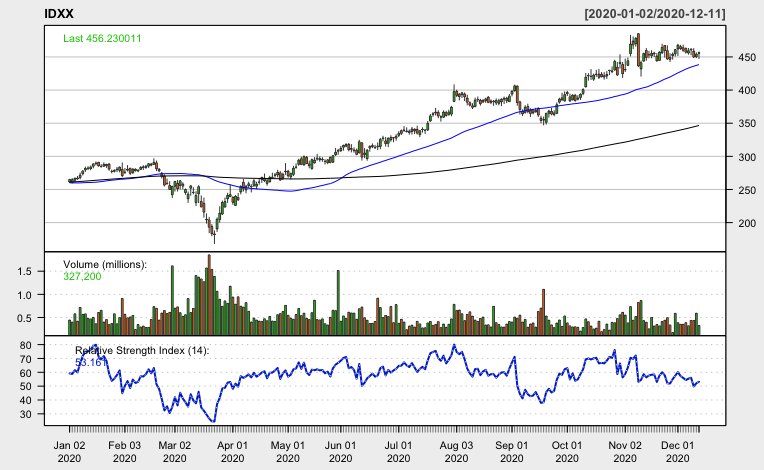Select the date range label 2020-01-02/2020-12-11

(x=655, y=14)
